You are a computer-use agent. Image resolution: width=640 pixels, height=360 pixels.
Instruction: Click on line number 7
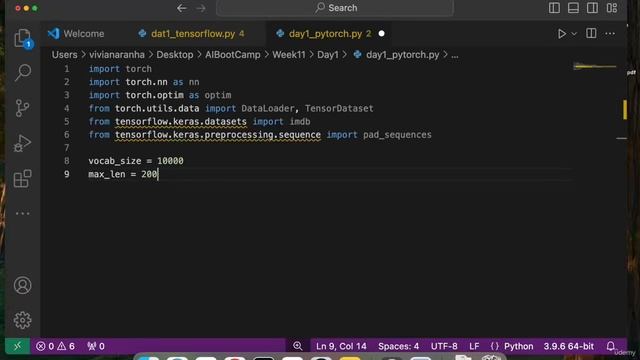tap(67, 148)
